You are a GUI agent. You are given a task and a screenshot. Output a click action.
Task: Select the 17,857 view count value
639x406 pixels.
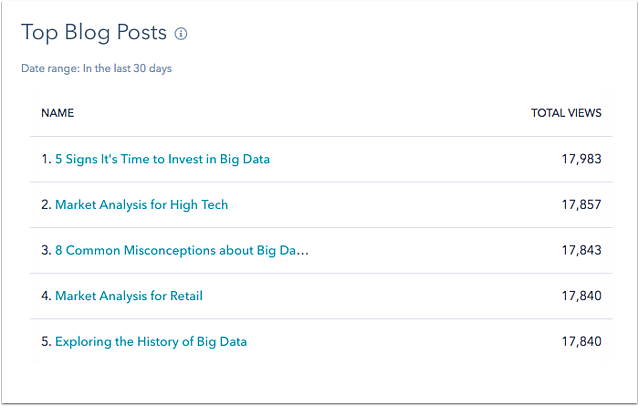[582, 205]
